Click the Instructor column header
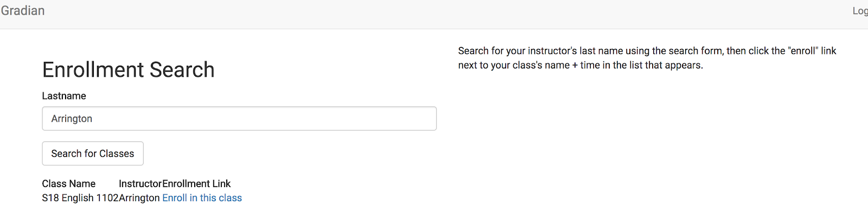This screenshot has height=212, width=868. (141, 184)
